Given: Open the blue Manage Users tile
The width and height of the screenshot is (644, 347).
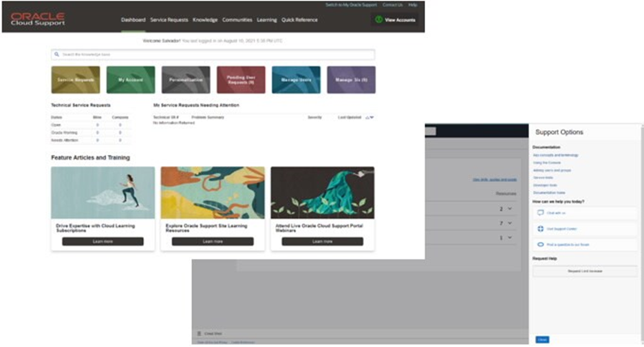Looking at the screenshot, I should coord(296,80).
